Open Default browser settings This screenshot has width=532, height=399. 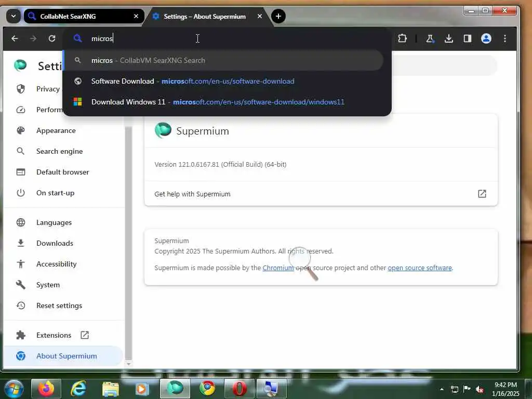pos(62,172)
